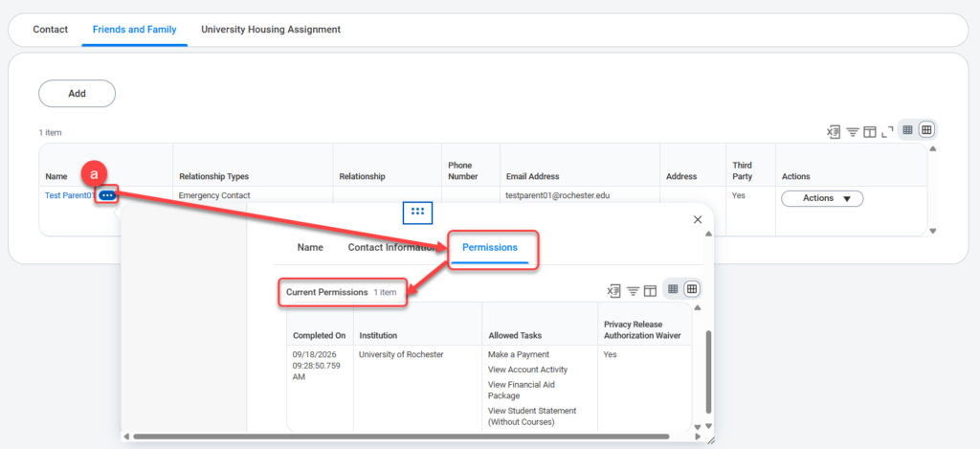Export Current Permissions grid to Excel
Viewport: 980px width, 449px height.
tap(614, 291)
